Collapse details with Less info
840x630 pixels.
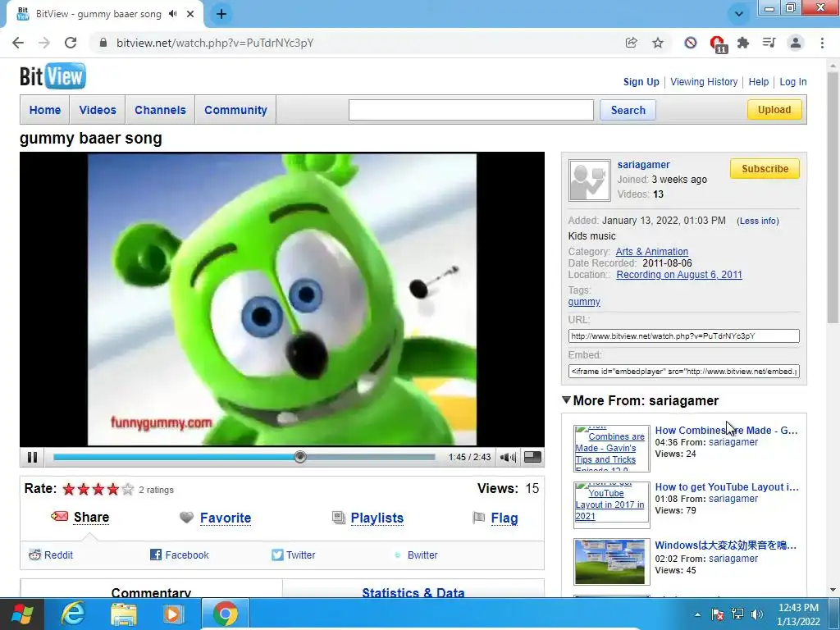coord(757,221)
